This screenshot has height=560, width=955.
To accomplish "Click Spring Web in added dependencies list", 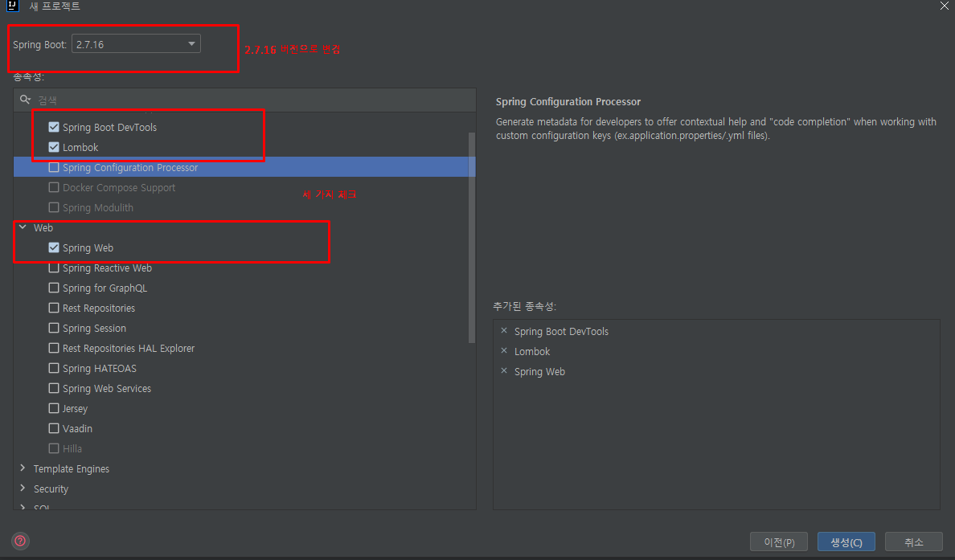I will [539, 371].
